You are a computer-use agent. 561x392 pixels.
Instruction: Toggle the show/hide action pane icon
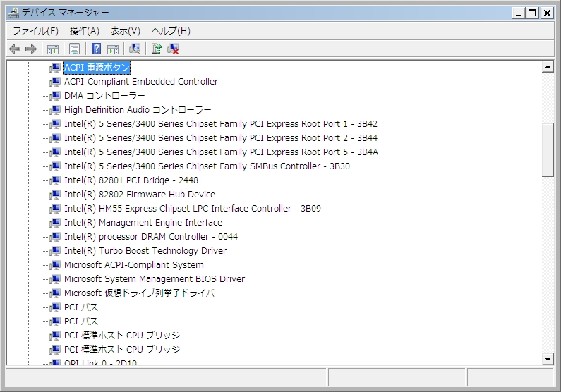[113, 49]
